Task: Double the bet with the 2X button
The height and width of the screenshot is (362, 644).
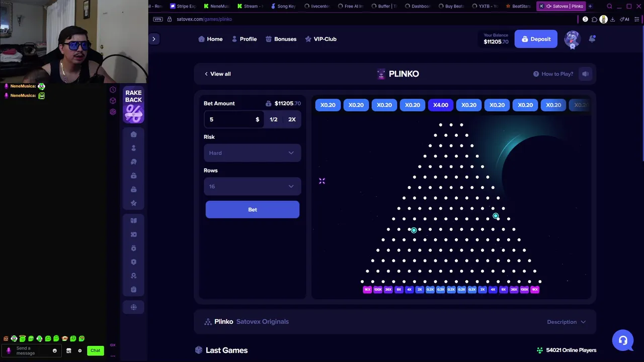Action: 292,119
